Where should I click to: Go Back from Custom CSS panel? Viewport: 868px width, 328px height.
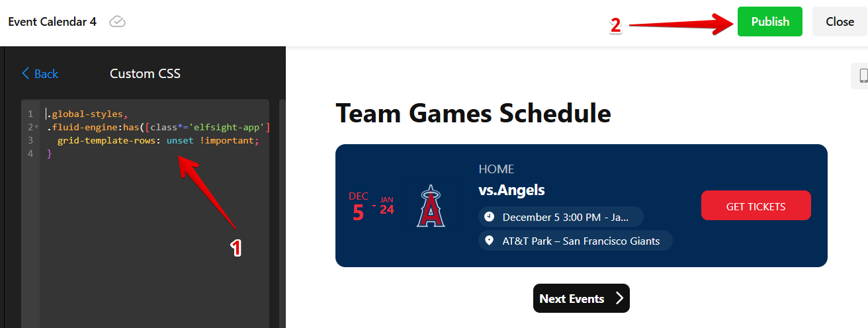click(40, 73)
